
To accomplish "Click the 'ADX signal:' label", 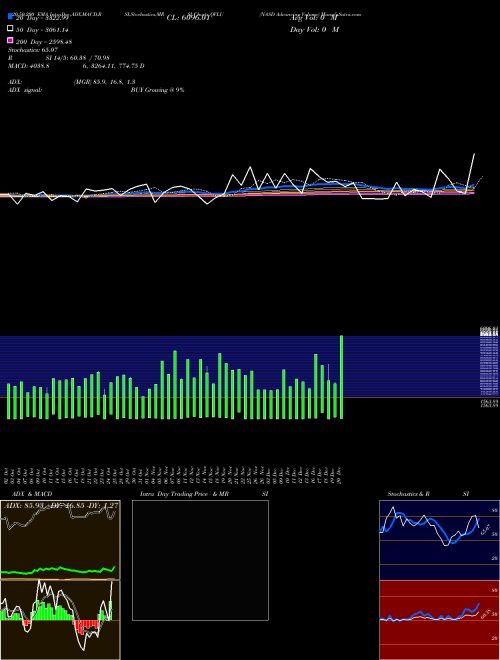I will click(x=25, y=90).
